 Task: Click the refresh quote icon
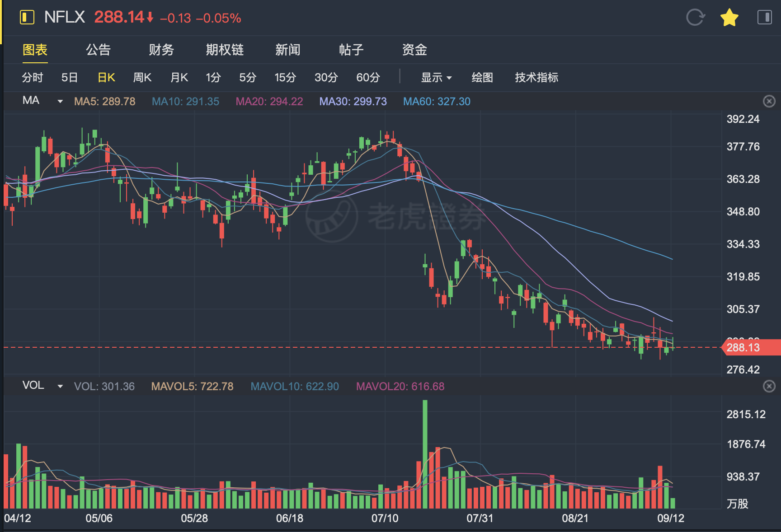(695, 18)
